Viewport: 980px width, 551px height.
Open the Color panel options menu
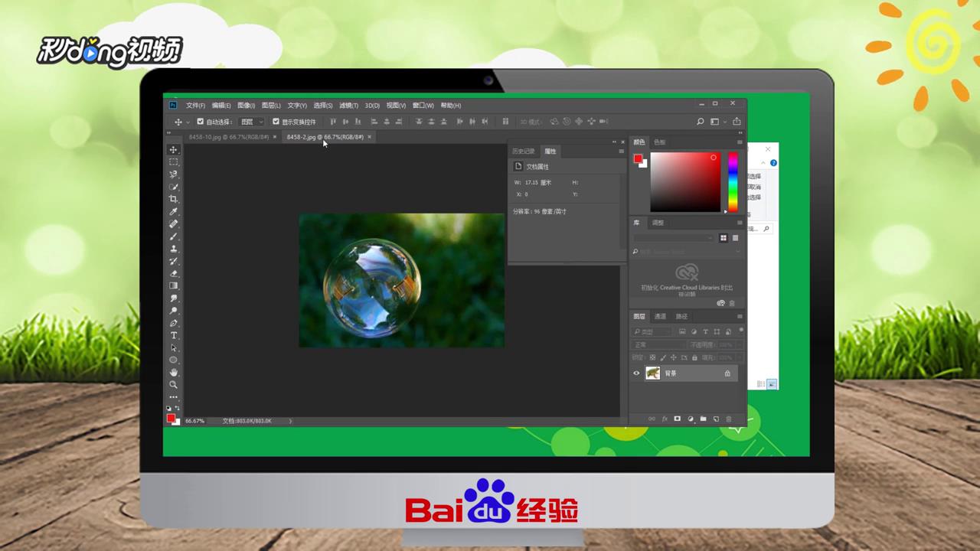pos(740,142)
